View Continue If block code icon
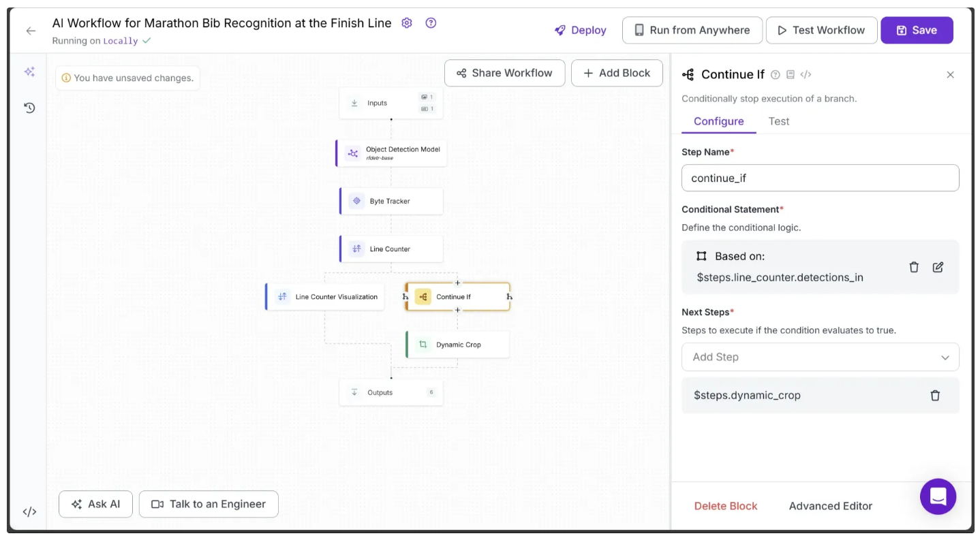Image resolution: width=980 pixels, height=538 pixels. coord(806,74)
